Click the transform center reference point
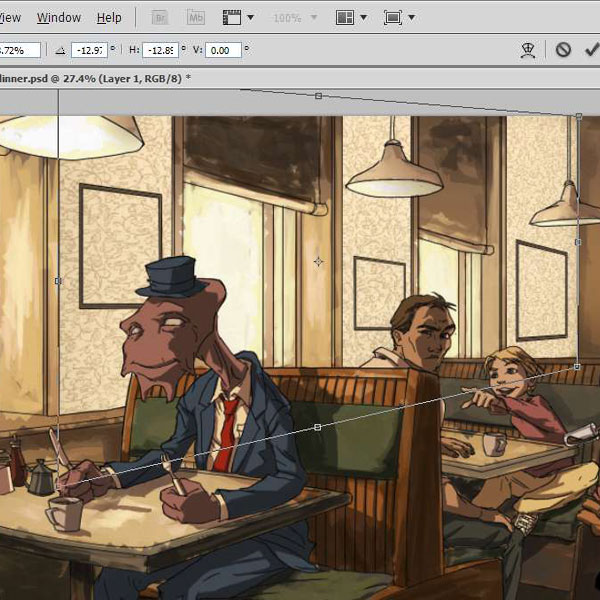 coord(318,262)
